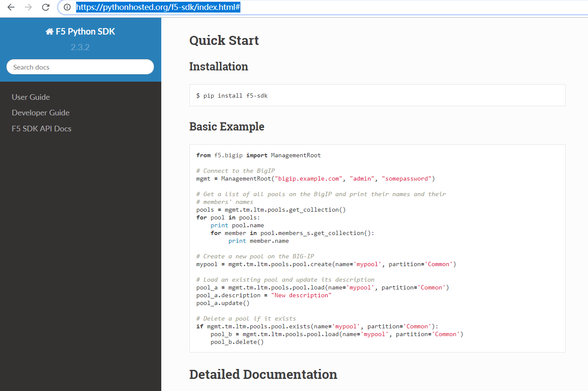
Task: Click the pool_a.update() line
Action: tap(223, 303)
